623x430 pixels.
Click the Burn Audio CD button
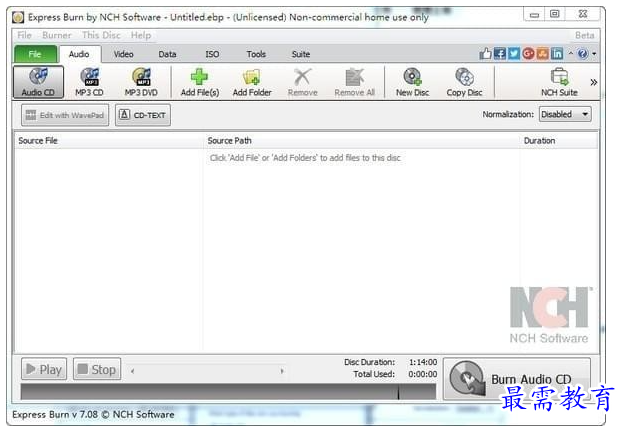click(517, 378)
